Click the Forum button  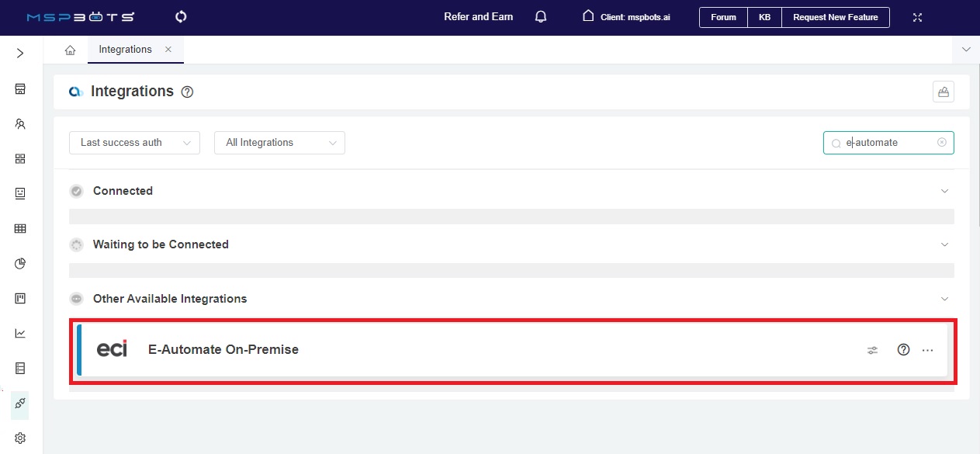(x=723, y=17)
